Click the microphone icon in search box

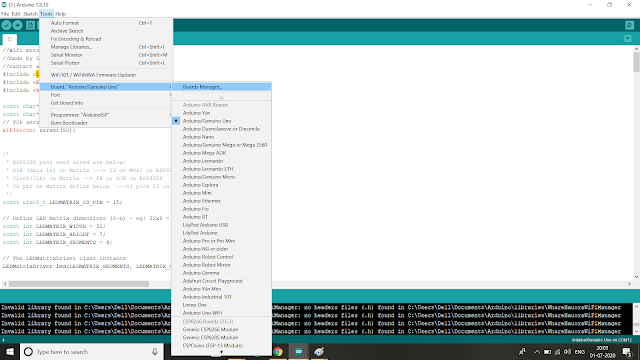[155, 352]
